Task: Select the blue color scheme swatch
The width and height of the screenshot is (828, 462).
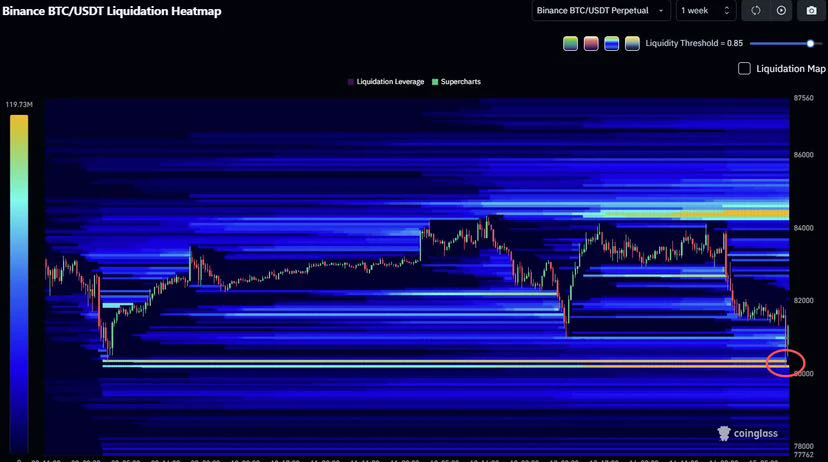Action: (611, 43)
